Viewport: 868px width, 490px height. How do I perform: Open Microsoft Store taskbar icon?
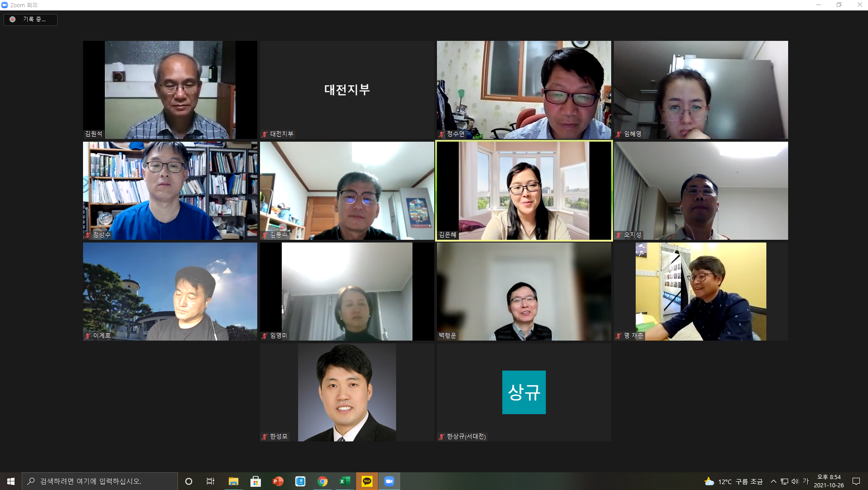(255, 481)
